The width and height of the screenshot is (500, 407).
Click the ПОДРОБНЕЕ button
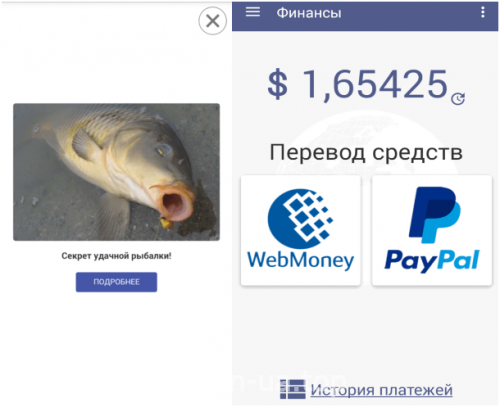[116, 282]
